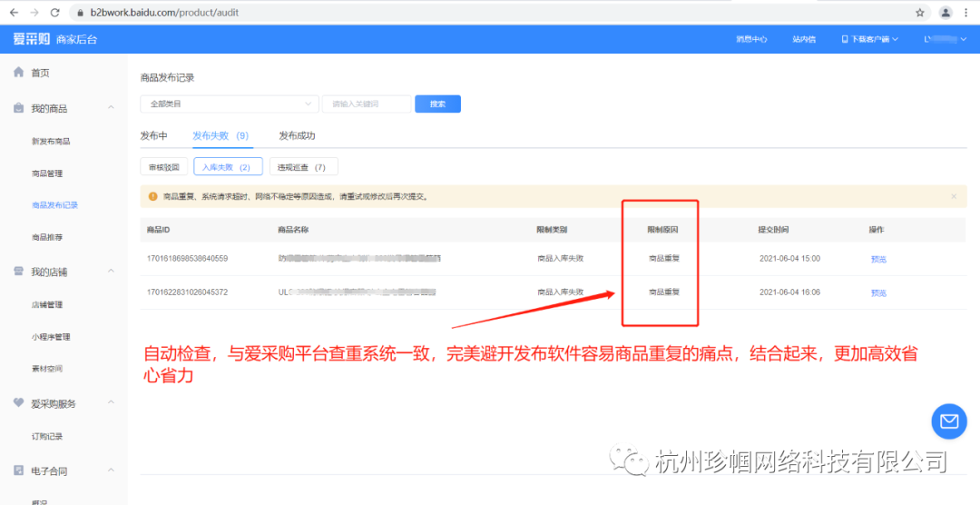This screenshot has width=980, height=505.
Task: Click the 提交时间 column header
Action: pyautogui.click(x=773, y=230)
